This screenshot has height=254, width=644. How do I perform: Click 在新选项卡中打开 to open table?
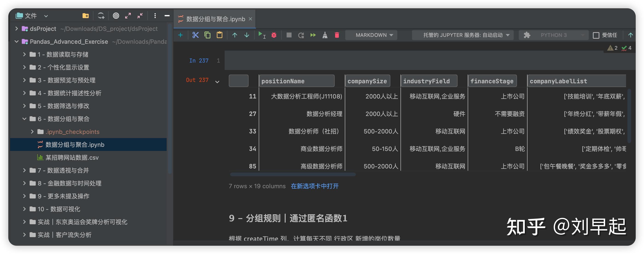point(314,186)
